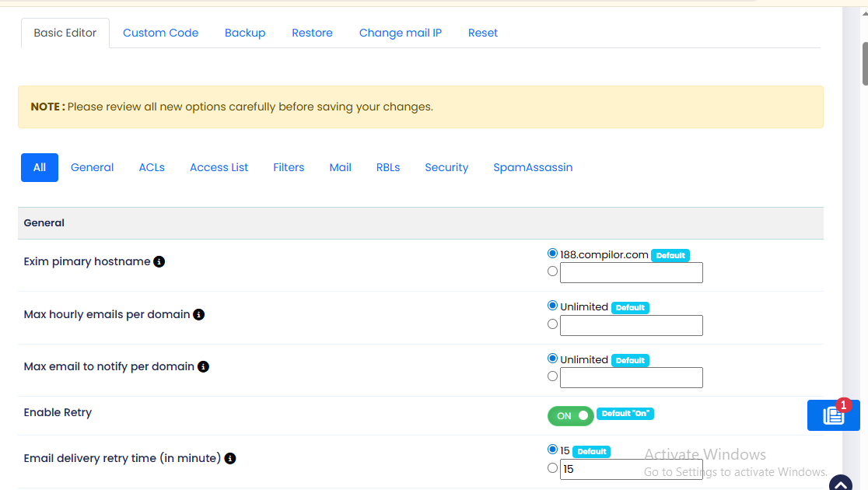Image resolution: width=868 pixels, height=490 pixels.
Task: Filter options by SpamAssassin category
Action: (x=533, y=167)
